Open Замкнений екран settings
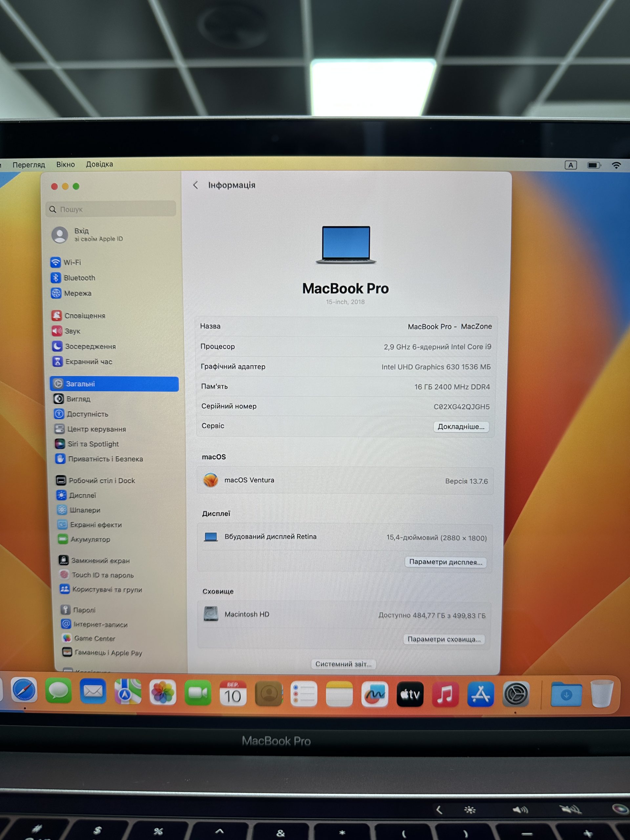 point(94,560)
